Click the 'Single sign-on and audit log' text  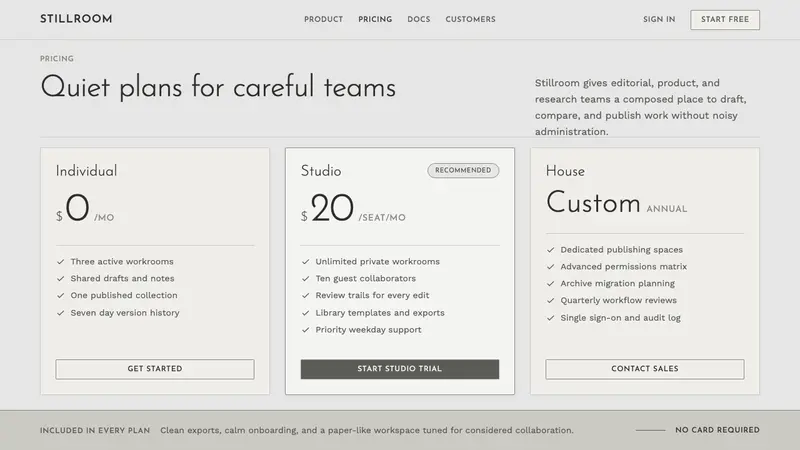[620, 318]
